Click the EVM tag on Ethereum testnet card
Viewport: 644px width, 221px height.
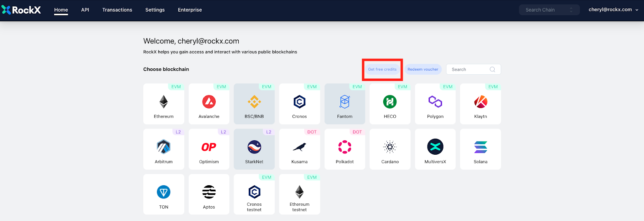pos(312,177)
